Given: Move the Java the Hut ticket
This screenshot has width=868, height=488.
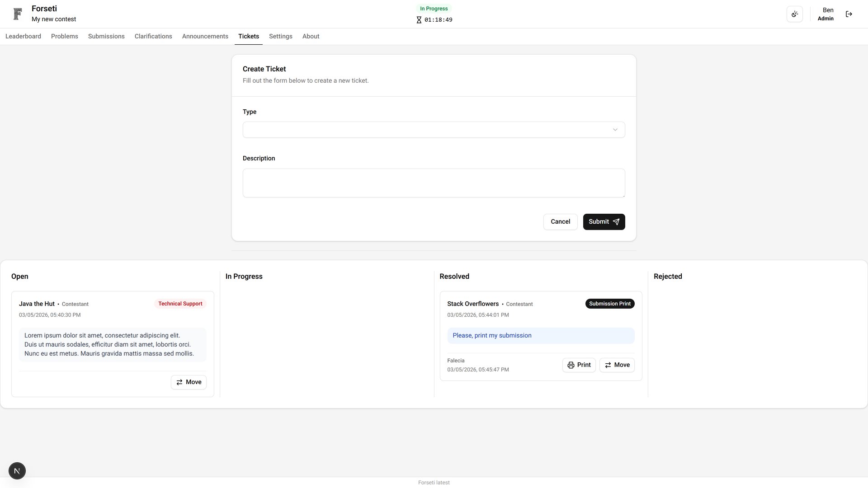Looking at the screenshot, I should coord(189,382).
